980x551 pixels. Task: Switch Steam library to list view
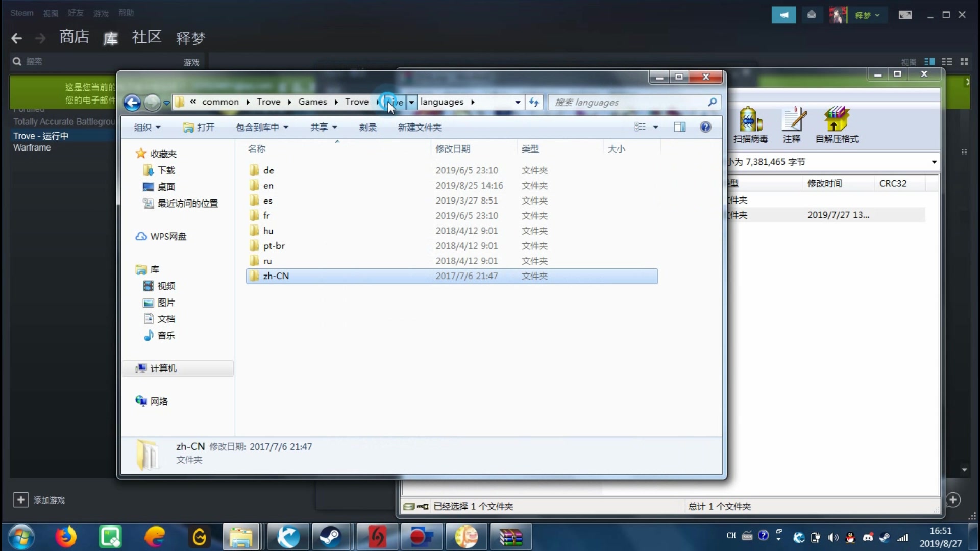coord(947,62)
